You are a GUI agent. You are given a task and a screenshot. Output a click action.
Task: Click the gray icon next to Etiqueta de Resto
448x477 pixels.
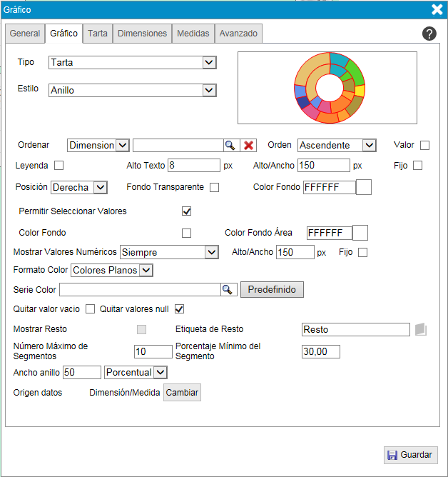coord(420,329)
